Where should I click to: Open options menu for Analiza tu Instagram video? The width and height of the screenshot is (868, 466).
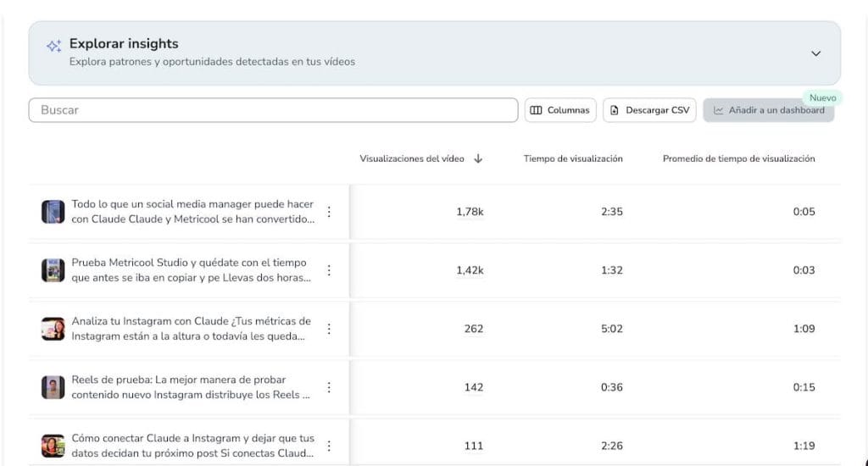329,329
